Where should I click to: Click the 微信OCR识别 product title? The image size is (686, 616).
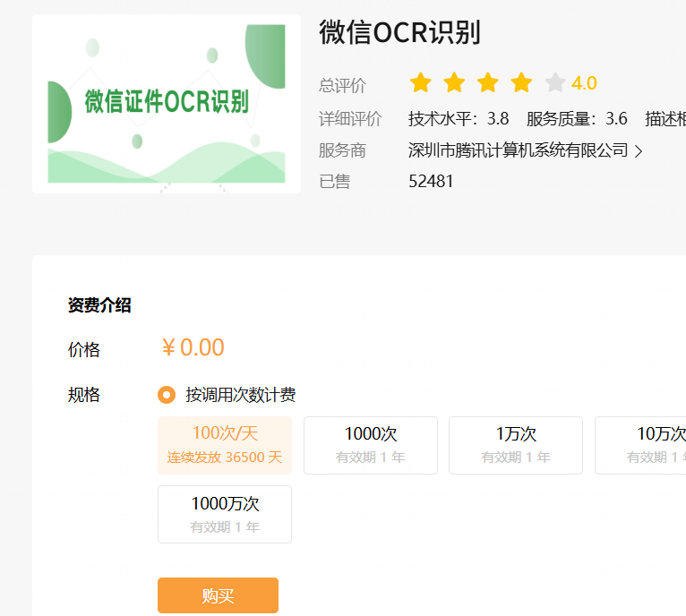coord(400,32)
